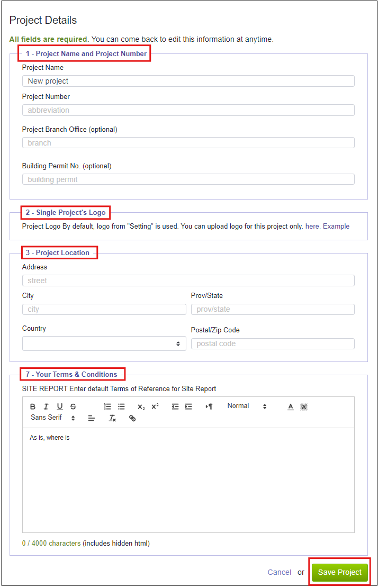Open the text background color picker

point(304,406)
